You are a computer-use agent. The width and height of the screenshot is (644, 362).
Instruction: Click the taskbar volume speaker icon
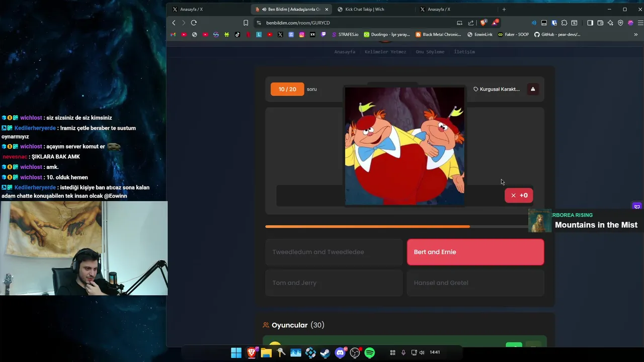point(422,352)
